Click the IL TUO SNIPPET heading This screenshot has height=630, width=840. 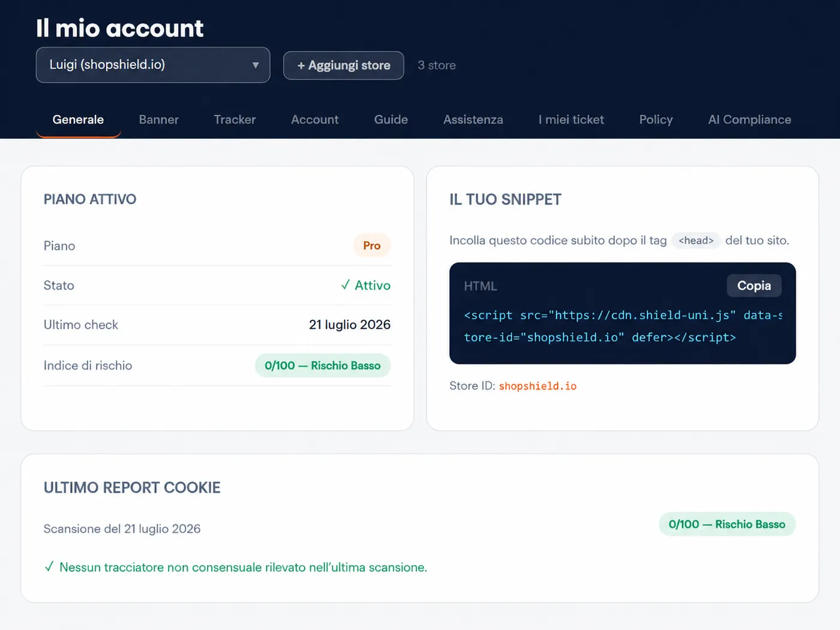tap(505, 199)
